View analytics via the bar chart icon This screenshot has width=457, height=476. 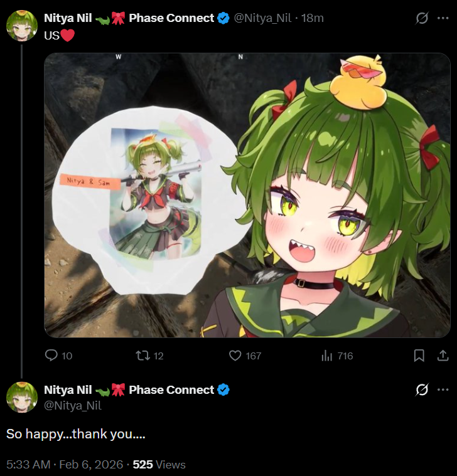[x=326, y=355]
